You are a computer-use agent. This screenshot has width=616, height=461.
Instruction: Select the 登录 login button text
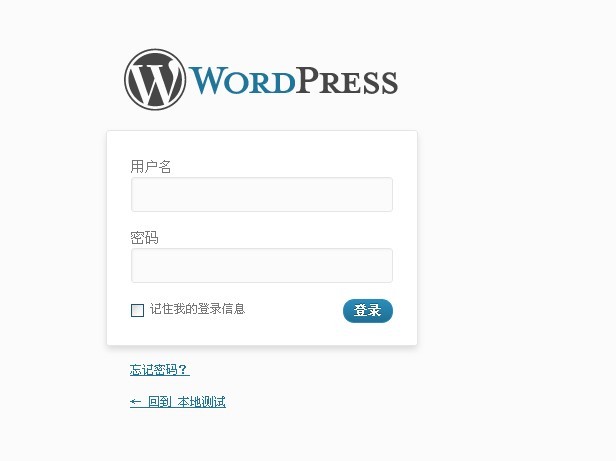tap(368, 310)
